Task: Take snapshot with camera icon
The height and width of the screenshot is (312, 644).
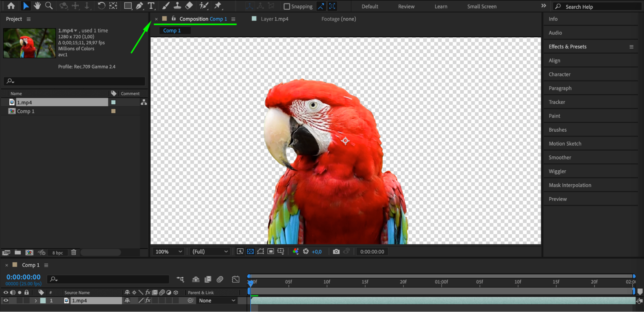Action: tap(336, 251)
